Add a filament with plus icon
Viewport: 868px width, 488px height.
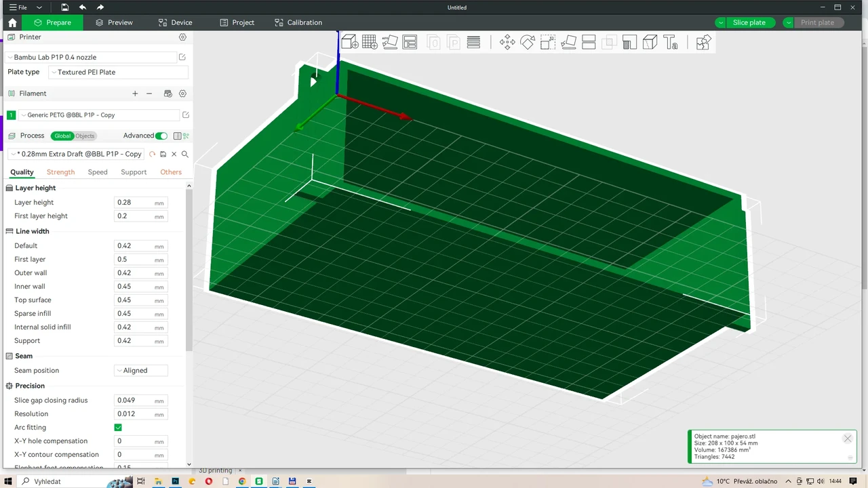click(x=135, y=94)
